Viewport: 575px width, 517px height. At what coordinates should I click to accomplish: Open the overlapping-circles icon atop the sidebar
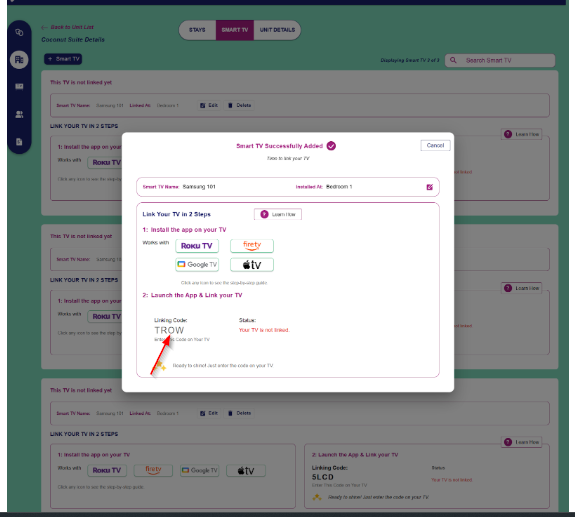[19, 32]
